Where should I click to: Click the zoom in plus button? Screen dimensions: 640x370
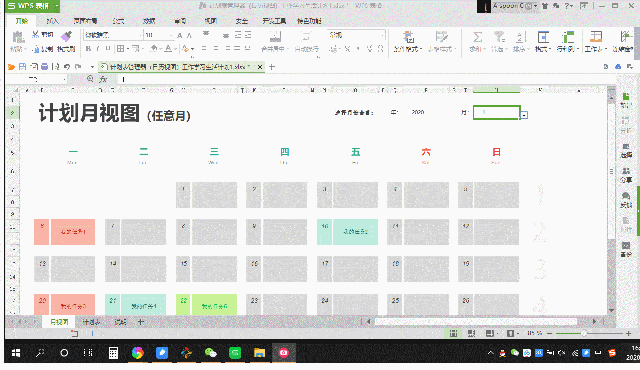(x=628, y=333)
